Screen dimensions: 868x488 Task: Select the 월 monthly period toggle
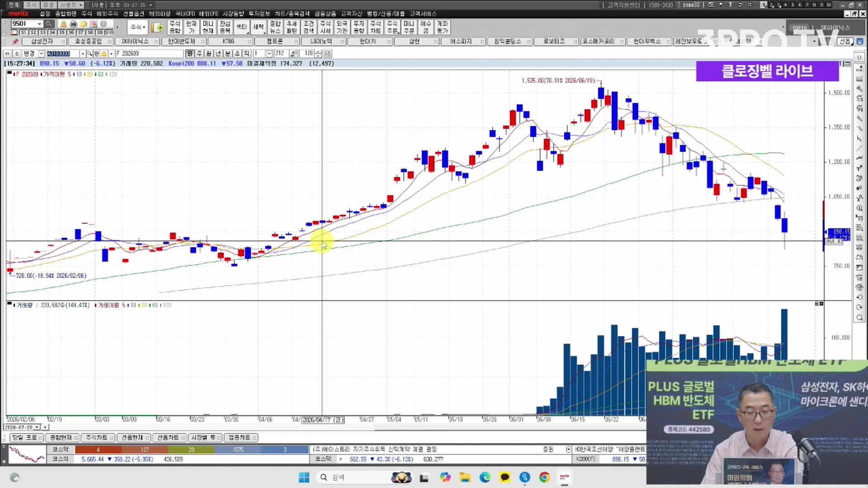(x=208, y=53)
